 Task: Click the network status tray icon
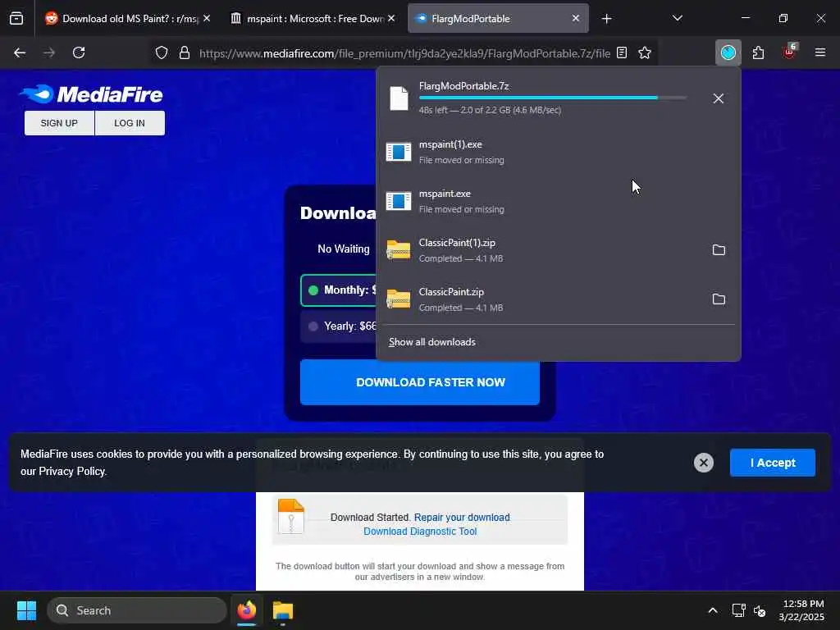click(738, 610)
